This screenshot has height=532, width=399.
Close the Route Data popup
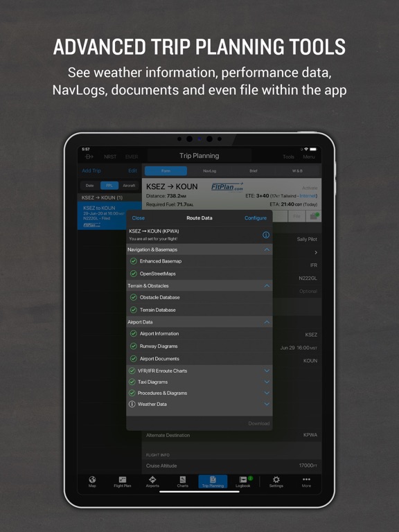point(138,218)
